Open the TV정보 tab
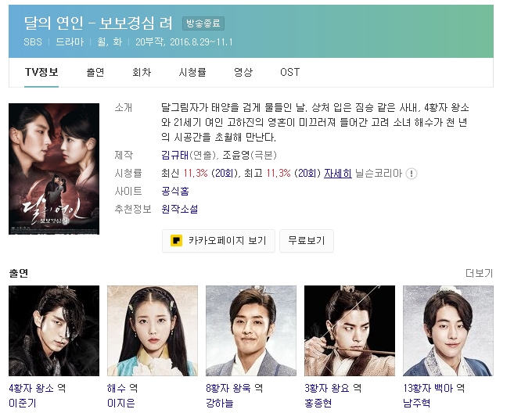The image size is (514, 420). (41, 72)
